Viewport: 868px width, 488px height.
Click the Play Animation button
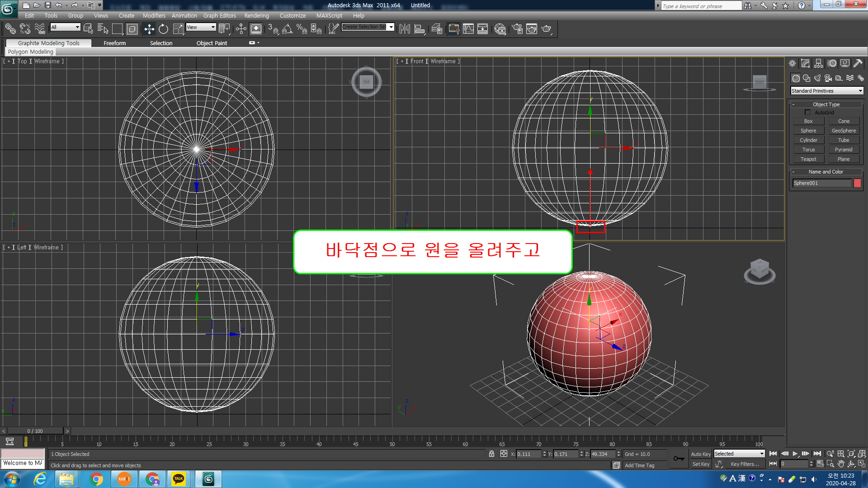pyautogui.click(x=795, y=454)
